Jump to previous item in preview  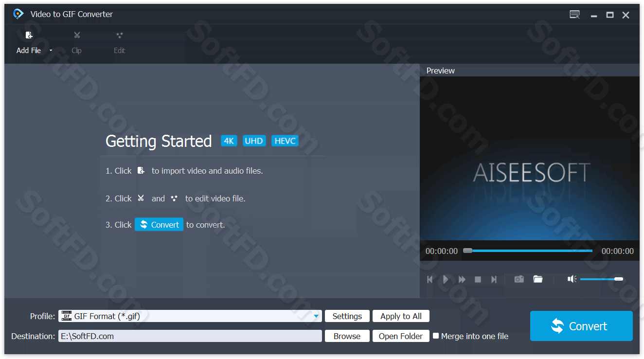(x=429, y=279)
